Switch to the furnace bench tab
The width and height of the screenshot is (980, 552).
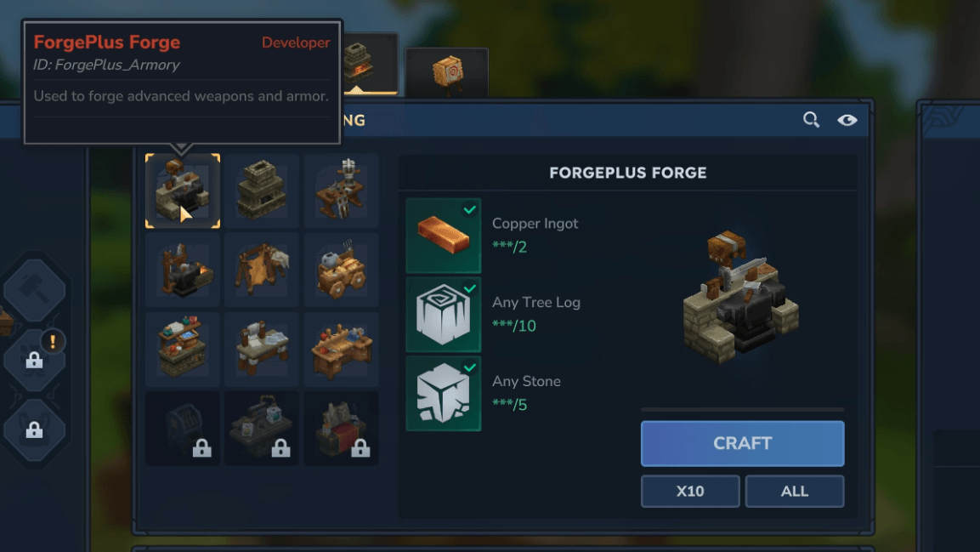370,64
